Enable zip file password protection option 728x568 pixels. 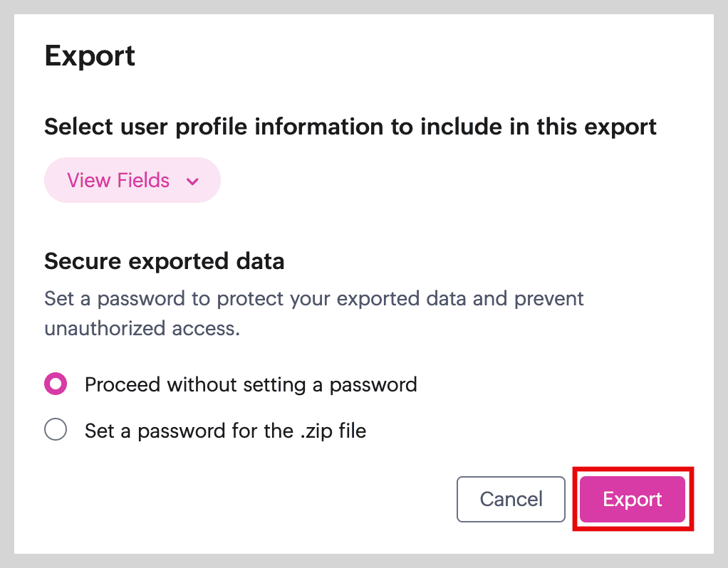(x=56, y=430)
